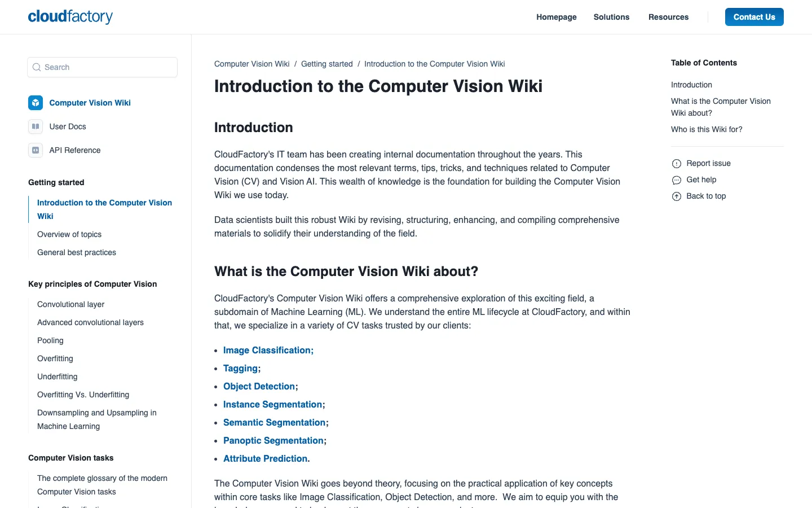Open the Resources menu in header
Screen dimensions: 812x508
coord(668,17)
